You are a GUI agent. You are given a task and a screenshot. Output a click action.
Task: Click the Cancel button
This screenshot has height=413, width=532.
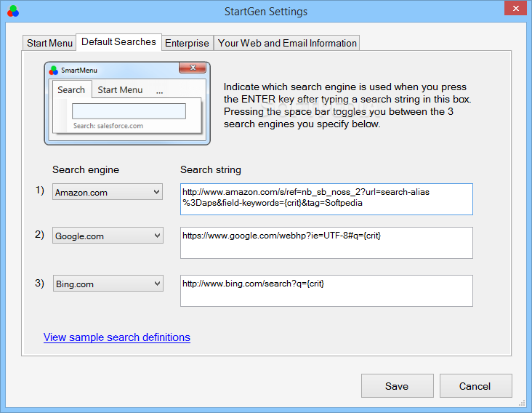point(476,386)
